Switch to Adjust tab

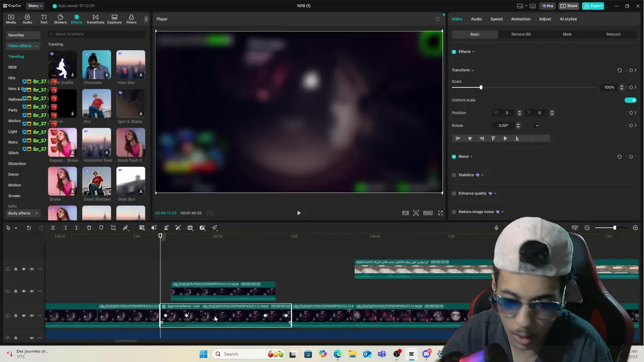(x=544, y=19)
